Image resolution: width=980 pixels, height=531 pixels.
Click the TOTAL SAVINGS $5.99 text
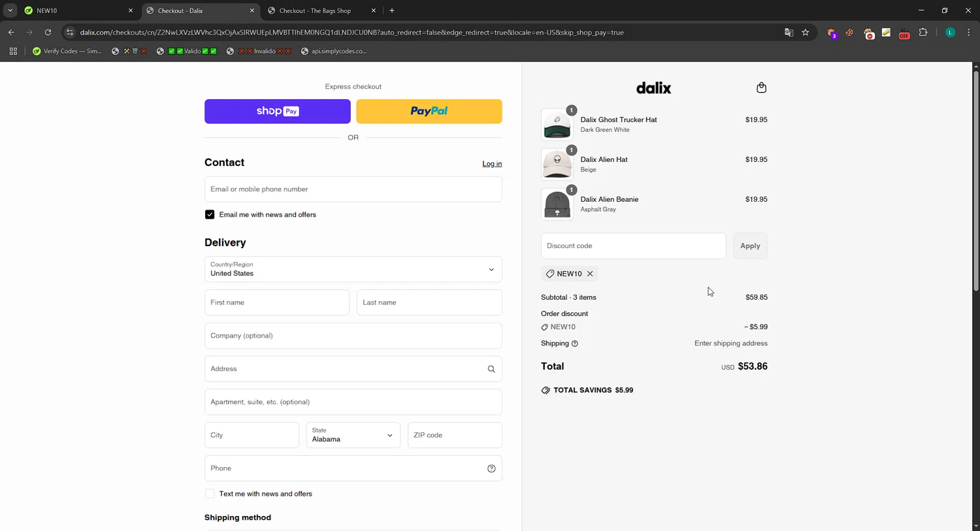(593, 390)
